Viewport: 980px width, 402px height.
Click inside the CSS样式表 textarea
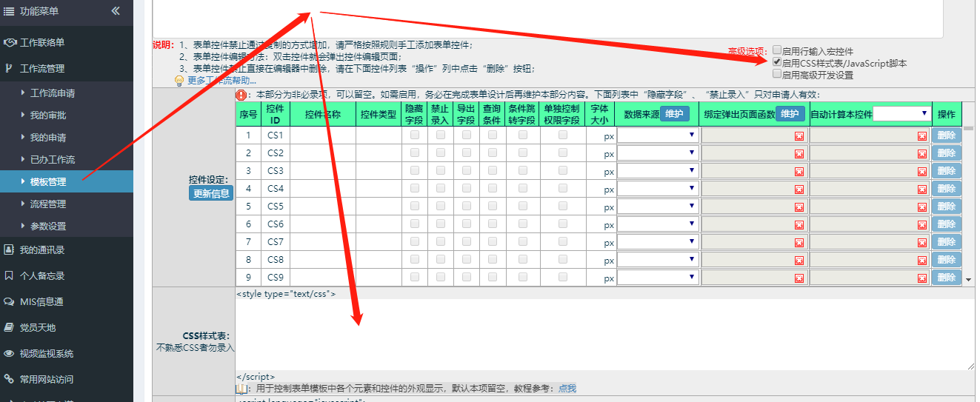(x=605, y=335)
